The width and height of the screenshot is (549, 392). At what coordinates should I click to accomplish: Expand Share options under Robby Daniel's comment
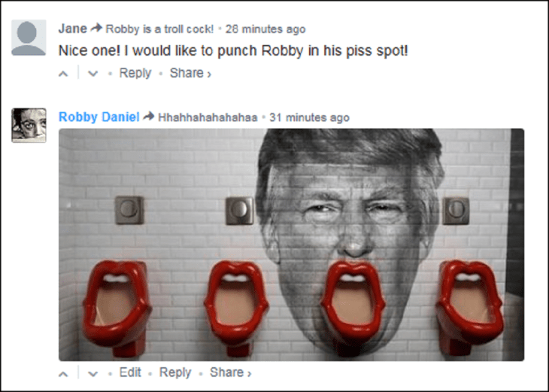230,372
